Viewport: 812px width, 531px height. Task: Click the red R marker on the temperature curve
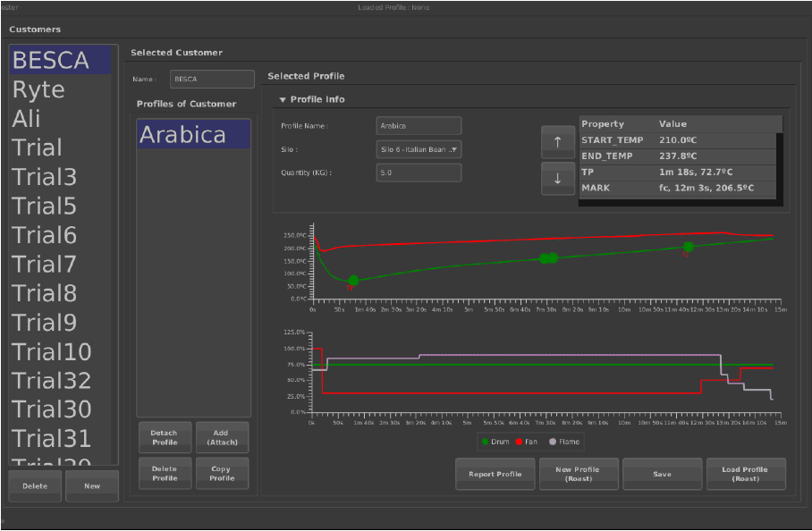(687, 249)
